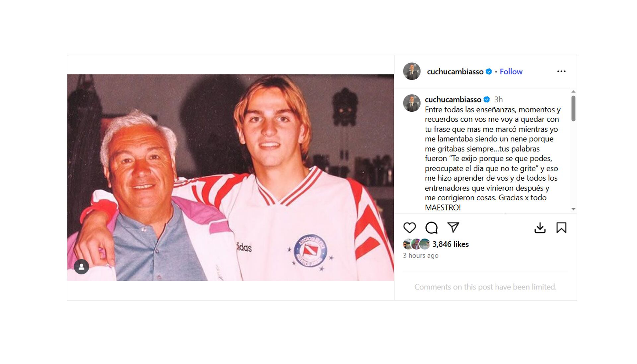Screen dimensions: 637x364
Task: Click the liker avatars beside the likes count
Action: [417, 244]
